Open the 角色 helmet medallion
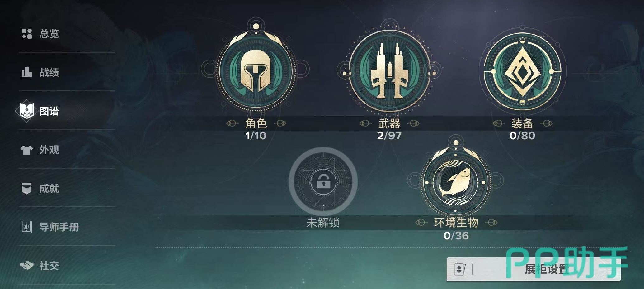644x289 pixels. point(256,71)
